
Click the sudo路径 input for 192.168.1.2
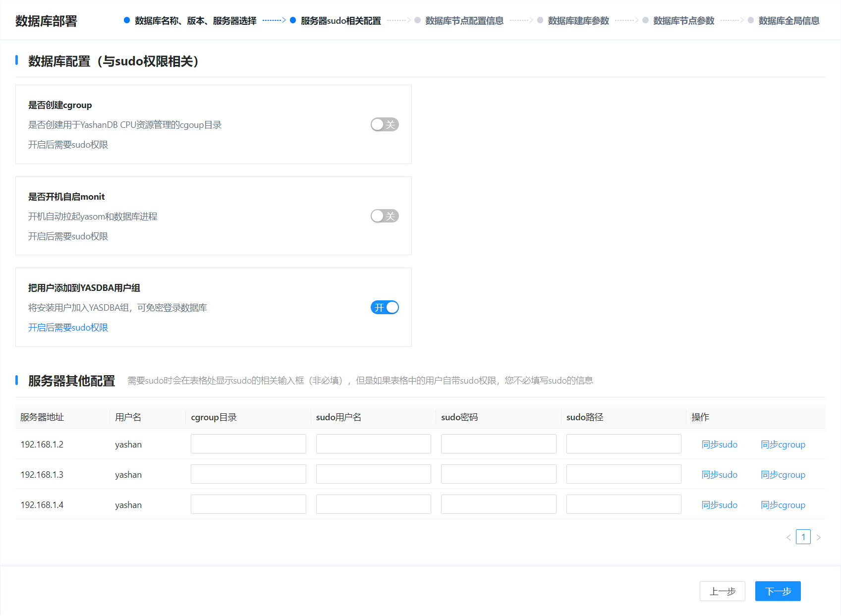pyautogui.click(x=623, y=444)
